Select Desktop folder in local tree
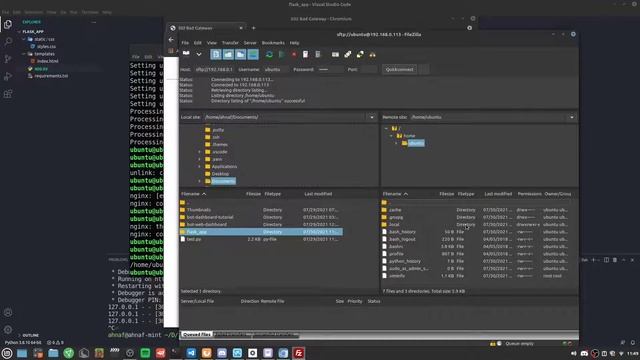Viewport: 640px width, 360px height. (220, 174)
